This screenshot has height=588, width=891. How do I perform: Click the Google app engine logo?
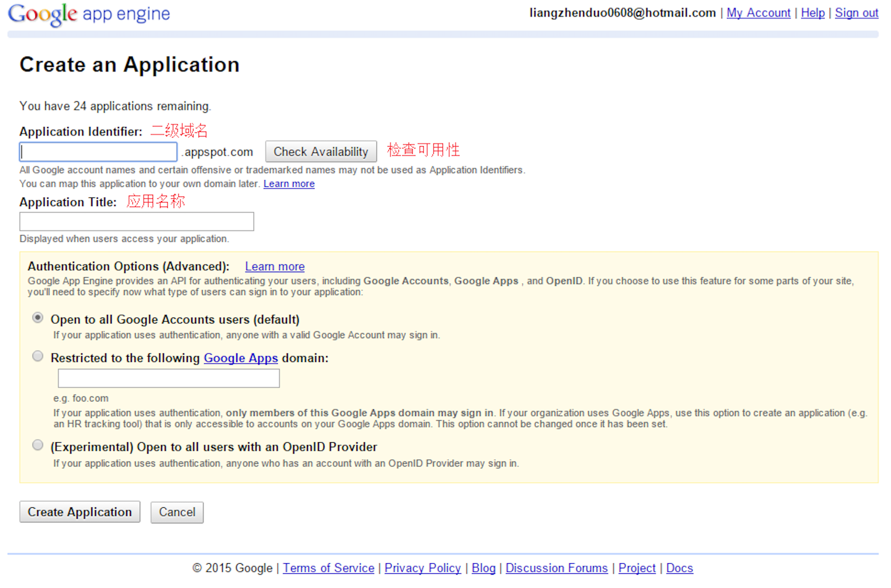[x=89, y=14]
